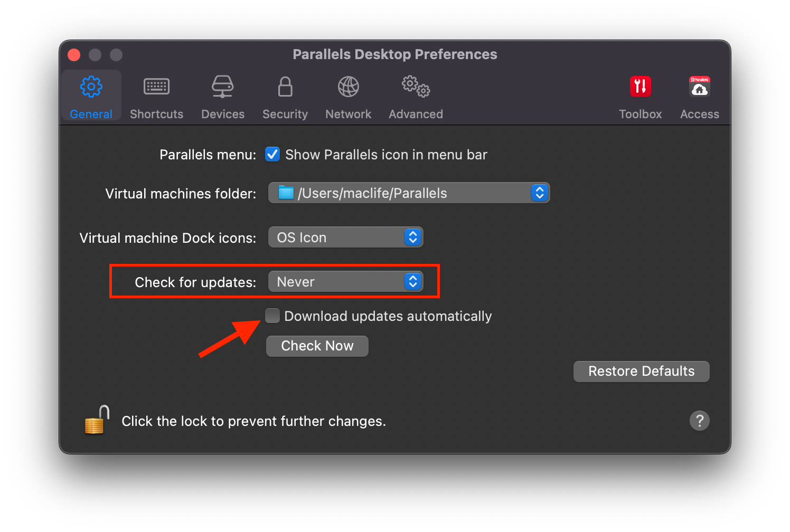
Task: Open the Virtual machines folder selector
Action: (x=409, y=193)
